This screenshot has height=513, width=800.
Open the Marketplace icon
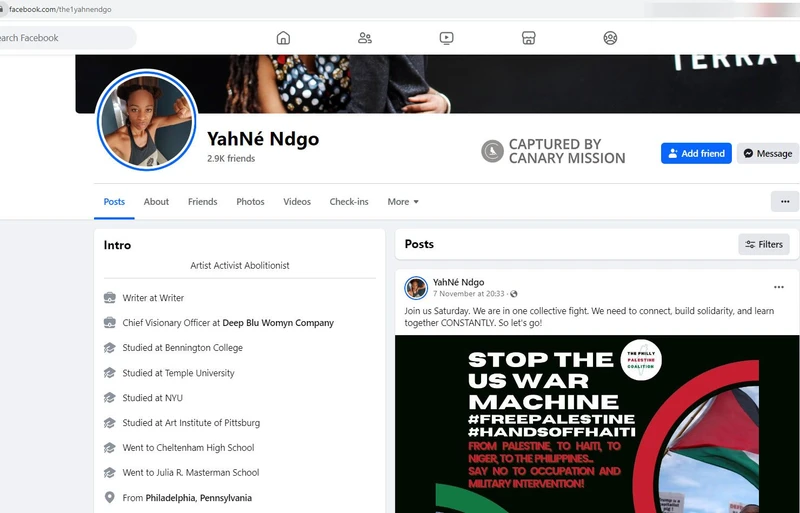tap(529, 38)
